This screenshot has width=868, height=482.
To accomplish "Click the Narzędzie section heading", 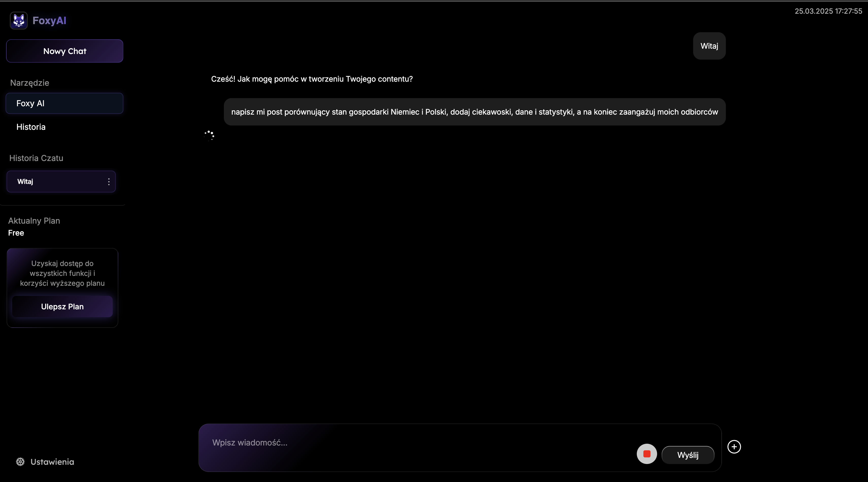I will click(30, 83).
